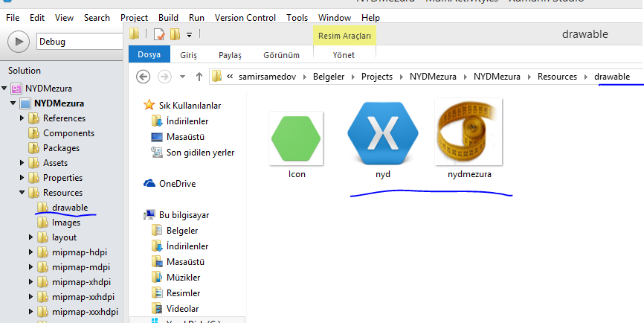Click Bu bilgisayar computer icon

click(x=149, y=215)
